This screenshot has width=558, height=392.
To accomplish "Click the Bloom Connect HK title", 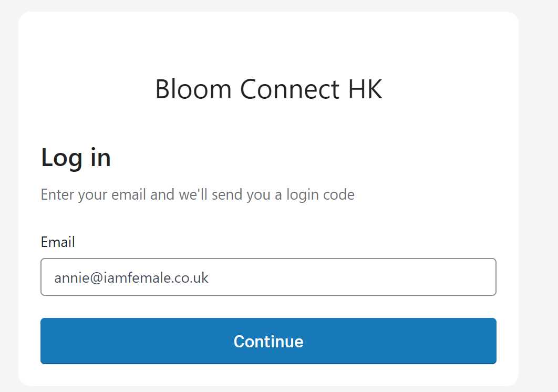I will (268, 89).
